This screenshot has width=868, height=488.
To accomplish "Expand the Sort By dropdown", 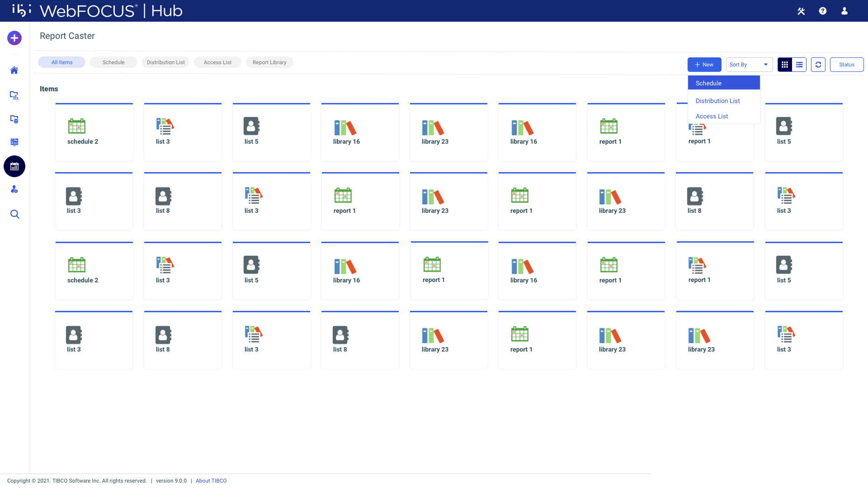I will click(x=749, y=65).
